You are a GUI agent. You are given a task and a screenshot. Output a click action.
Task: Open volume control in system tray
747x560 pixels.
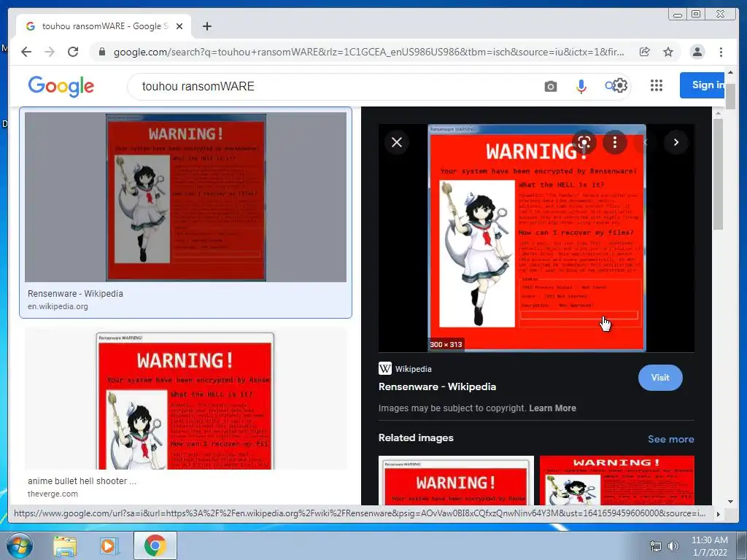[x=673, y=546]
